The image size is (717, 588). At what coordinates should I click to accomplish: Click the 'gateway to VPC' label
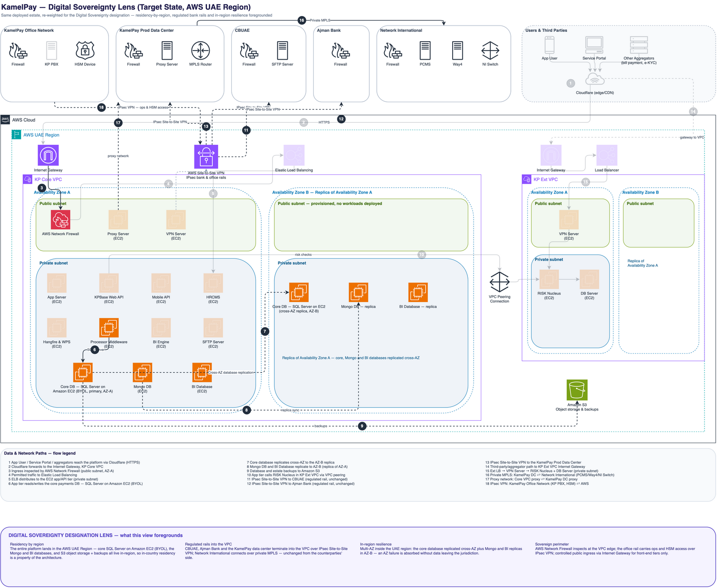[x=692, y=137]
